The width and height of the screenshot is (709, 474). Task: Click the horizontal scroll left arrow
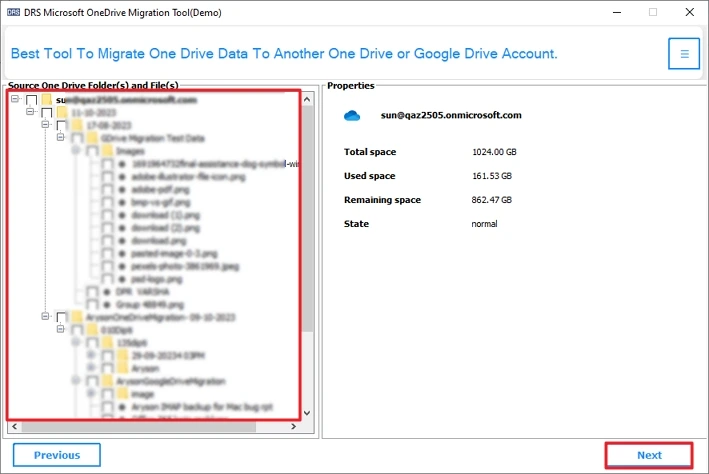coord(14,427)
